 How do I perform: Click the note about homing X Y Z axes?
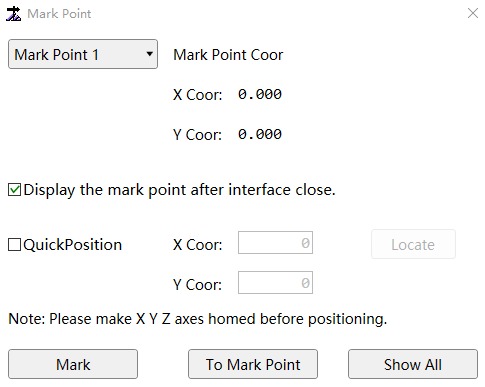pos(198,319)
